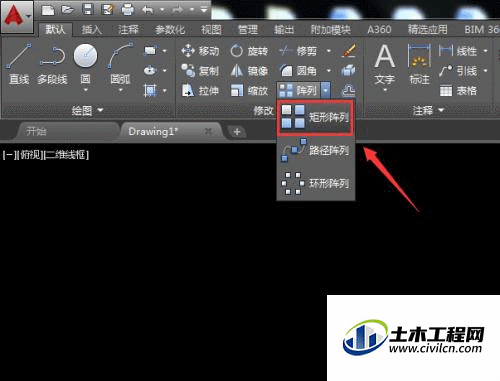Save the drawing with the floppy icon
Screen dimensions: 500x381
88,10
